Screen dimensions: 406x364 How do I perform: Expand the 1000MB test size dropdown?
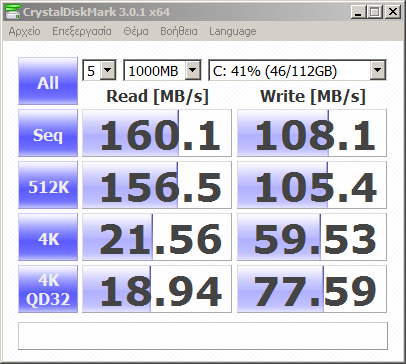193,70
